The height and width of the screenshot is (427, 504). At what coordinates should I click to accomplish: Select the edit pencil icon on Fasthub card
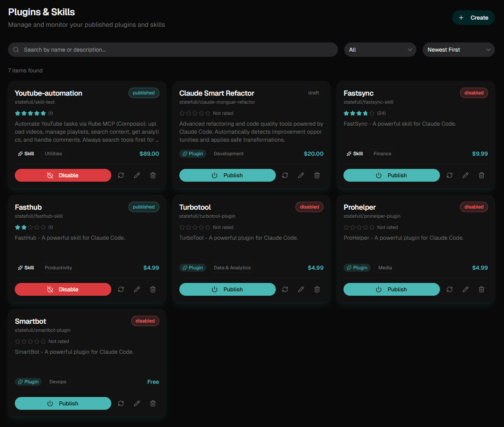pyautogui.click(x=137, y=289)
